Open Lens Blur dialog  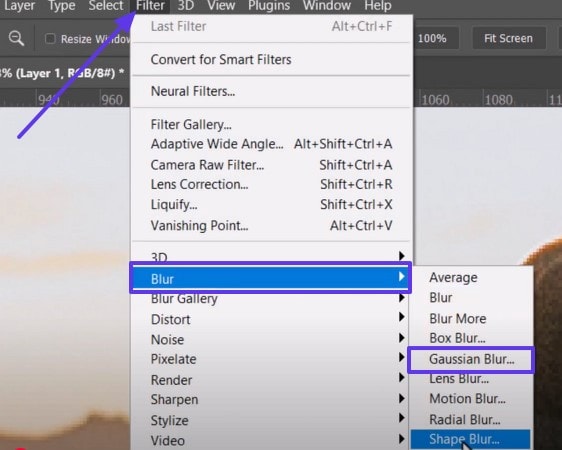point(470,379)
